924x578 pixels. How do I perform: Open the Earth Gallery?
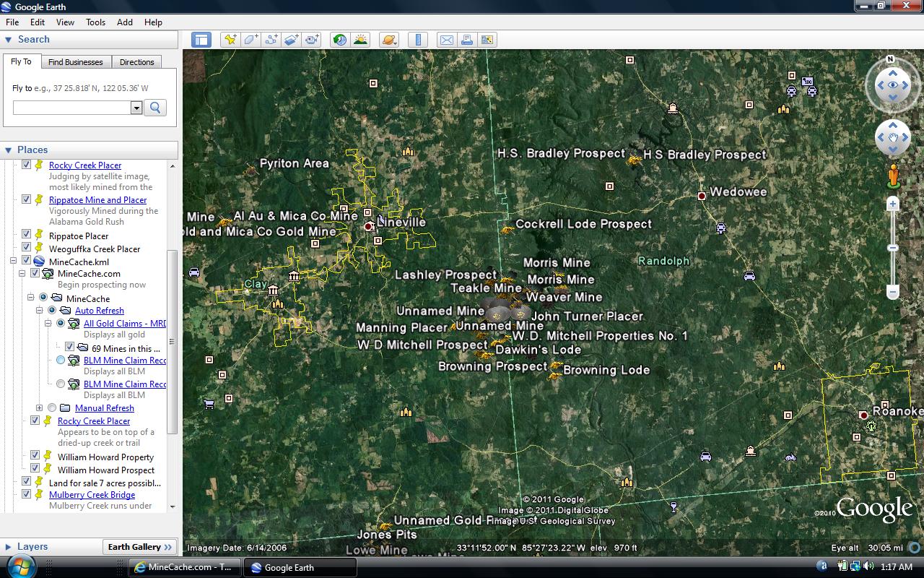tap(139, 547)
